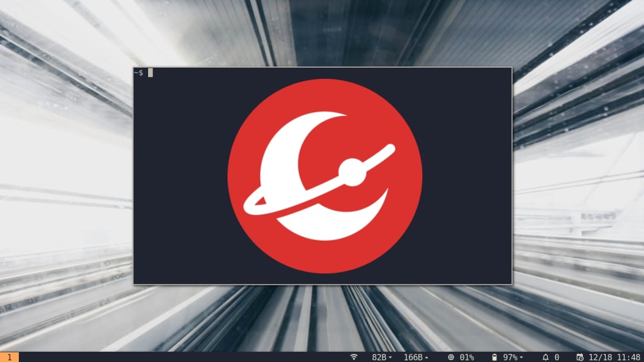644x362 pixels.
Task: Click the CPU chip icon in the status bar
Action: [x=451, y=357]
